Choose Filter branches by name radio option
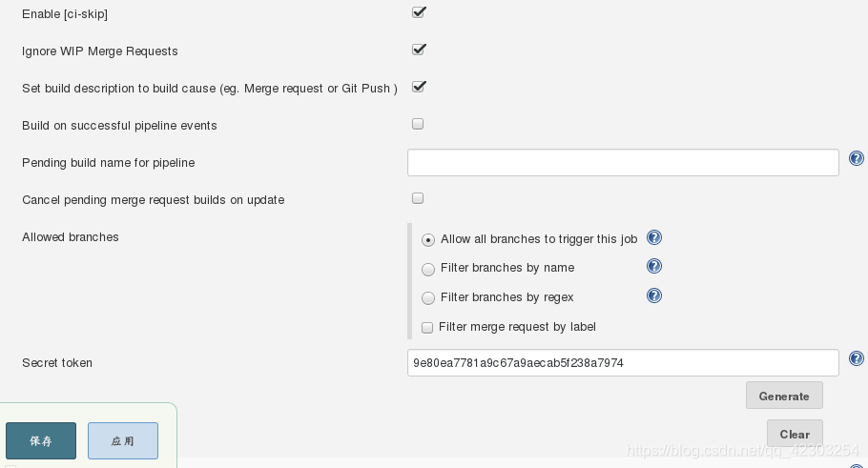 click(x=428, y=270)
